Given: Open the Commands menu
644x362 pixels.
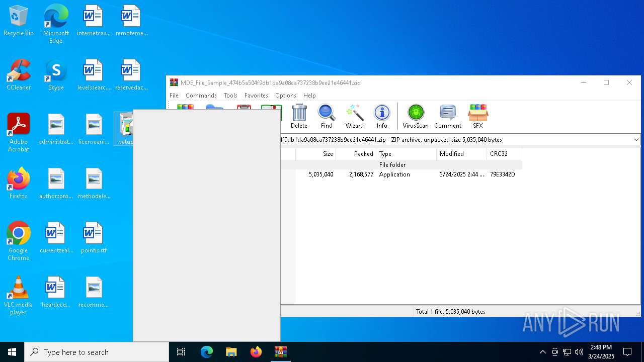Looking at the screenshot, I should click(201, 96).
